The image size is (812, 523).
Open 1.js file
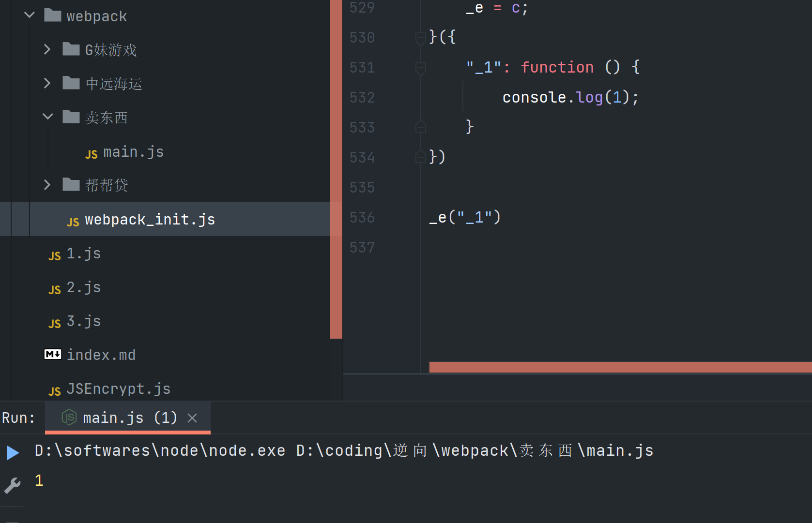[84, 254]
